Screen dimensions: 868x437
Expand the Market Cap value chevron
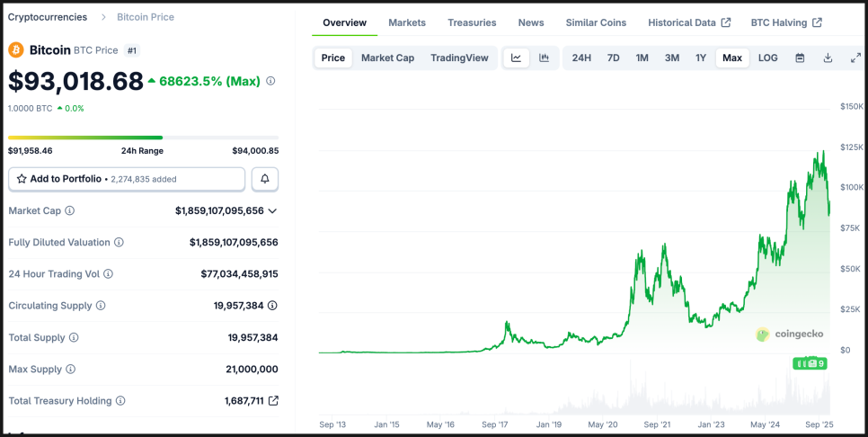tap(272, 210)
